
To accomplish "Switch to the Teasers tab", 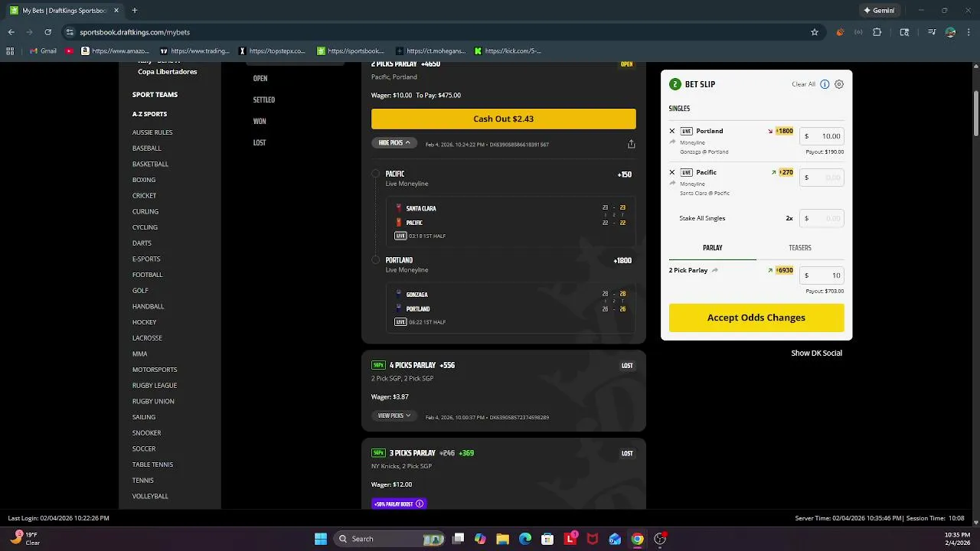I will pyautogui.click(x=800, y=248).
